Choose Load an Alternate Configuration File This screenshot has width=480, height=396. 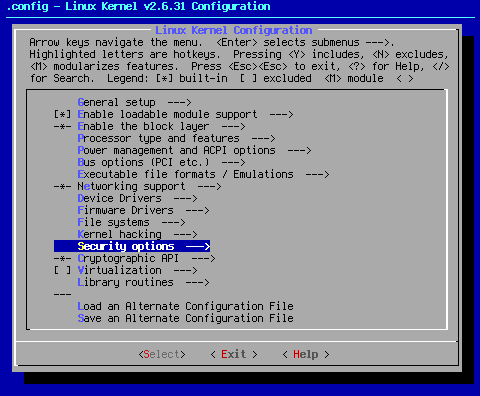pyautogui.click(x=185, y=306)
